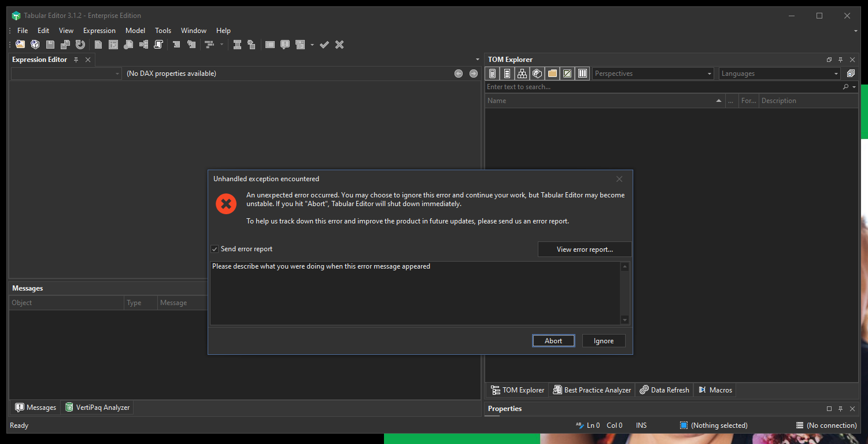This screenshot has height=444, width=868.
Task: Pin the Expression Editor tab
Action: click(76, 60)
